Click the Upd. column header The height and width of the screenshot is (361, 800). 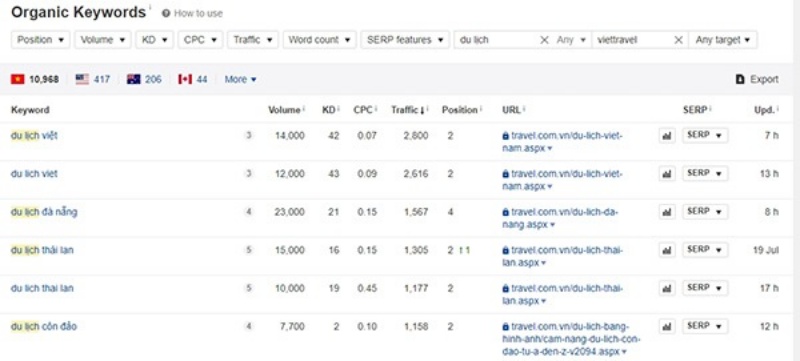point(765,110)
